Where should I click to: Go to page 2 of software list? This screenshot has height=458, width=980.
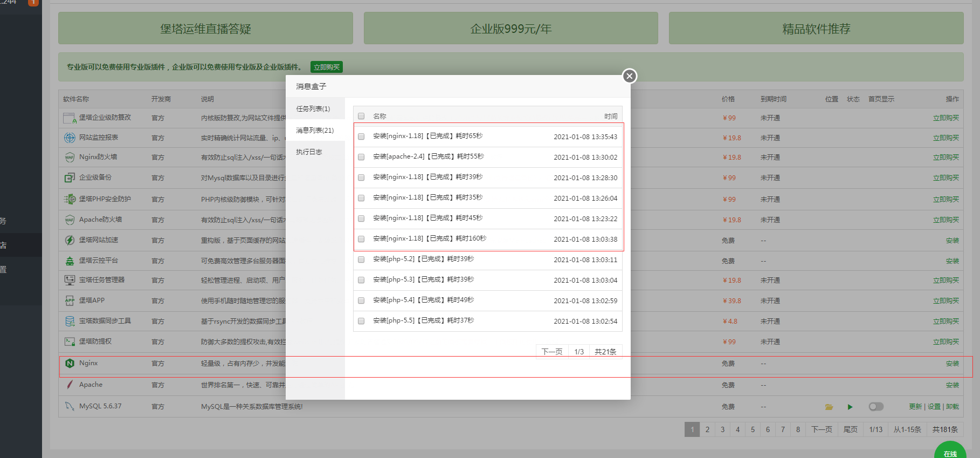(x=707, y=429)
